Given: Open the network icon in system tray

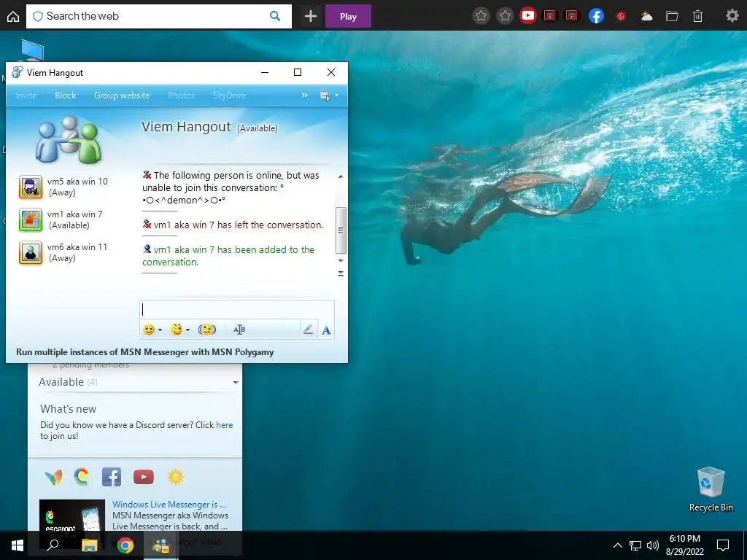Looking at the screenshot, I should click(x=635, y=545).
